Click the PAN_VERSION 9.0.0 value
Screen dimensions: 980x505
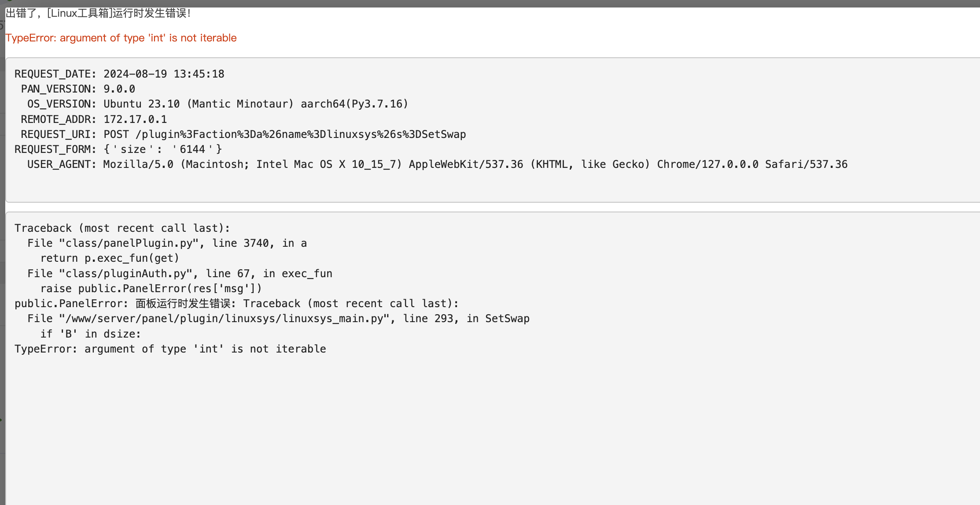click(x=119, y=89)
